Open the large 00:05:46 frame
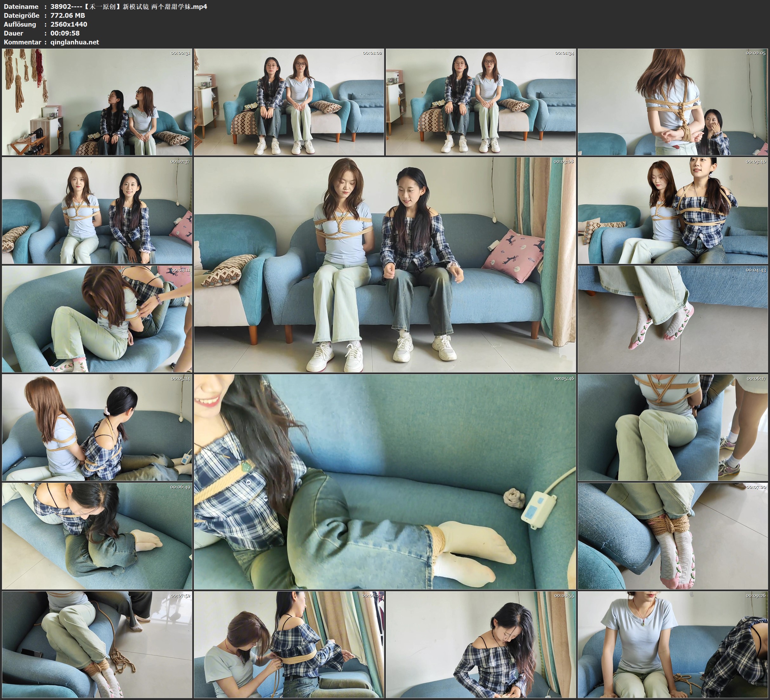The image size is (770, 700). 385,482
